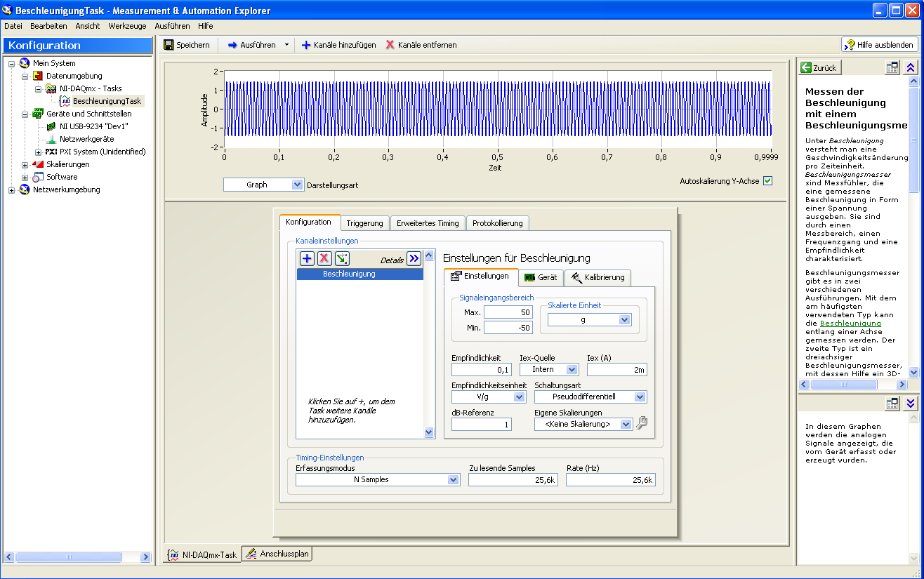Click the channel list scroll down arrow
924x579 pixels.
coord(430,432)
